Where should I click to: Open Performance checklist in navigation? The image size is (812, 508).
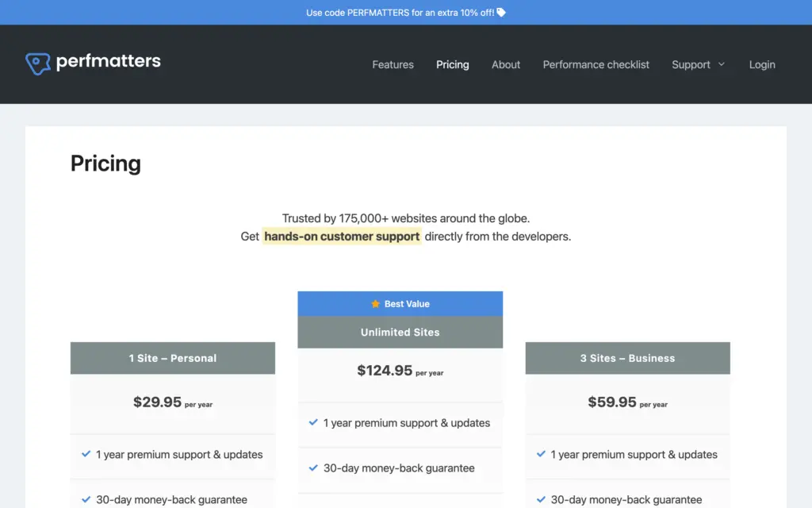click(596, 65)
